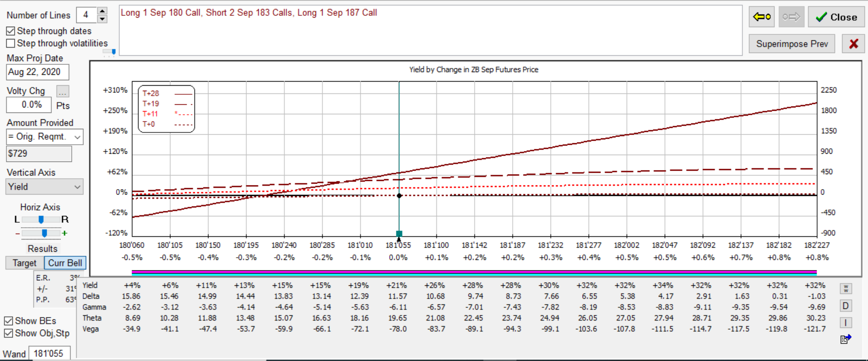Viewport: 868px width, 361px height.
Task: Click the Volty Chg 0.0% input field
Action: 29,105
